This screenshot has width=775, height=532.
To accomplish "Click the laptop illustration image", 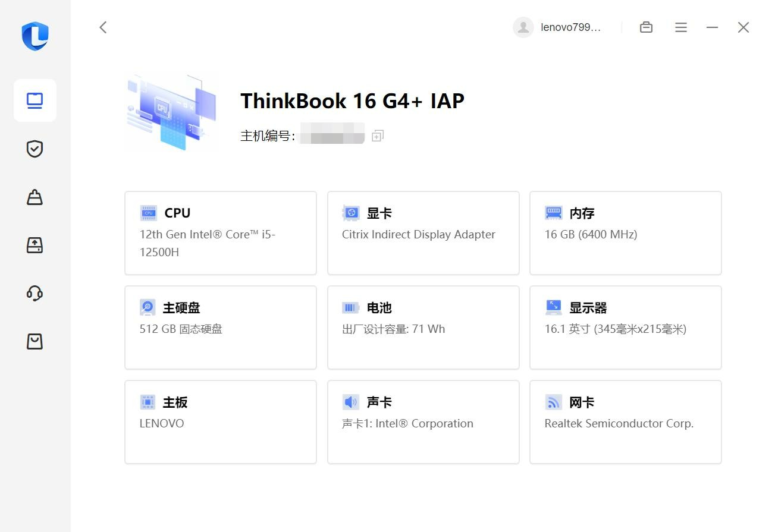I will tap(172, 112).
